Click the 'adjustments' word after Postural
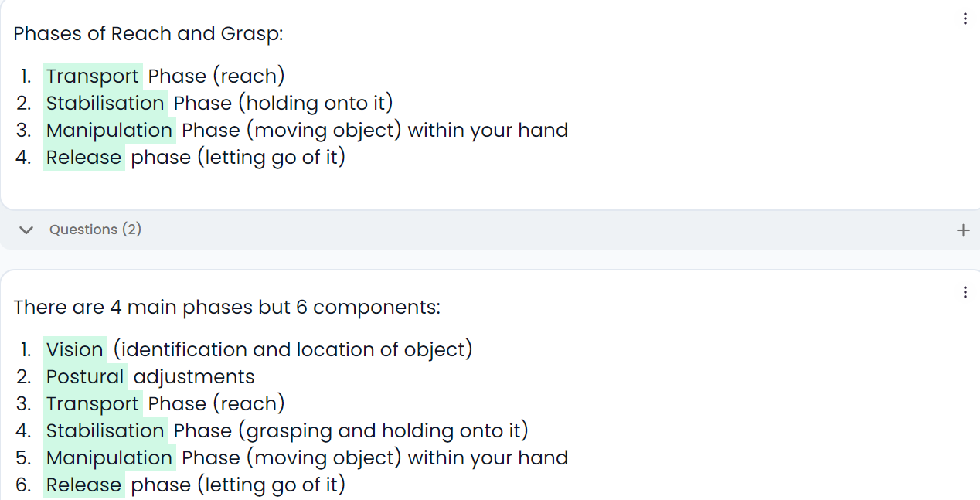The height and width of the screenshot is (500, 980). coord(194,377)
